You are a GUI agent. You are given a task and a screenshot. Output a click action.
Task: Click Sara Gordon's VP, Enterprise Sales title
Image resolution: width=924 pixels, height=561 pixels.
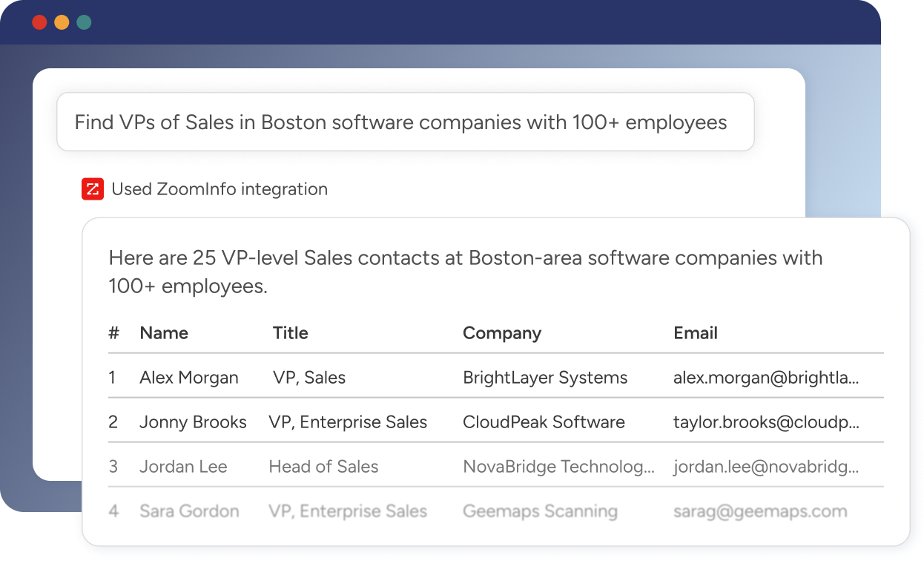pos(348,511)
